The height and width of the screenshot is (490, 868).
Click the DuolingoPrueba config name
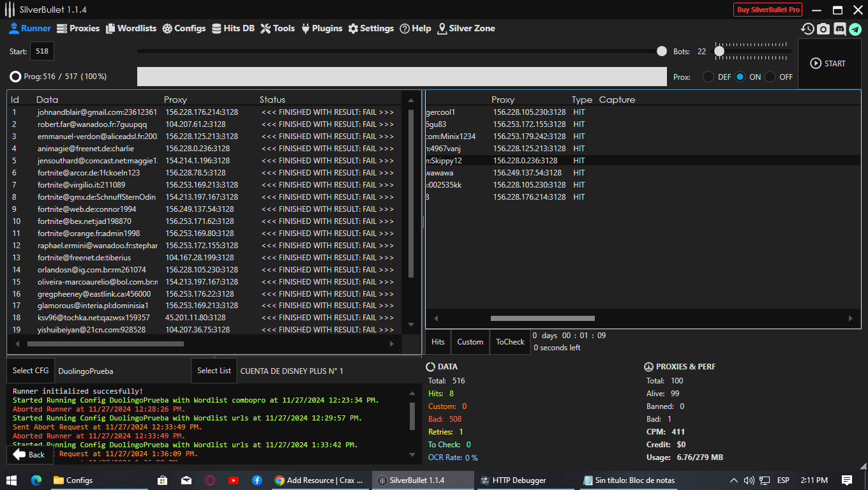86,371
